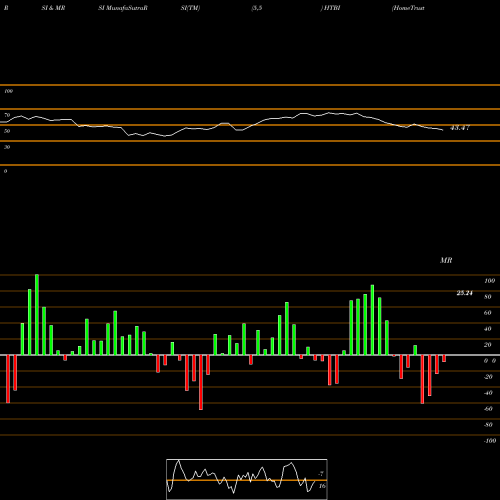Image resolution: width=500 pixels, height=500 pixels.
Task: Click the -7 value in mini chart
Action: [x=321, y=474]
